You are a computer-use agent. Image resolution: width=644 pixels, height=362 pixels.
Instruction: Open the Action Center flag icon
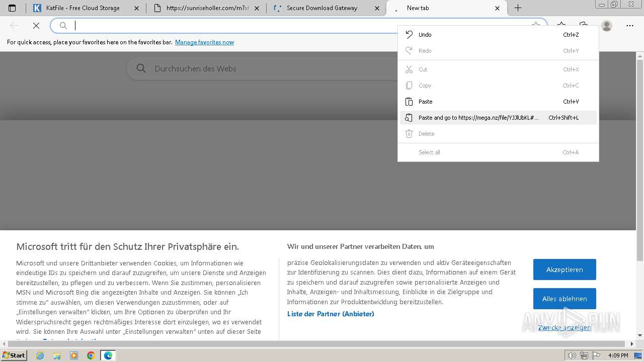[x=596, y=355]
